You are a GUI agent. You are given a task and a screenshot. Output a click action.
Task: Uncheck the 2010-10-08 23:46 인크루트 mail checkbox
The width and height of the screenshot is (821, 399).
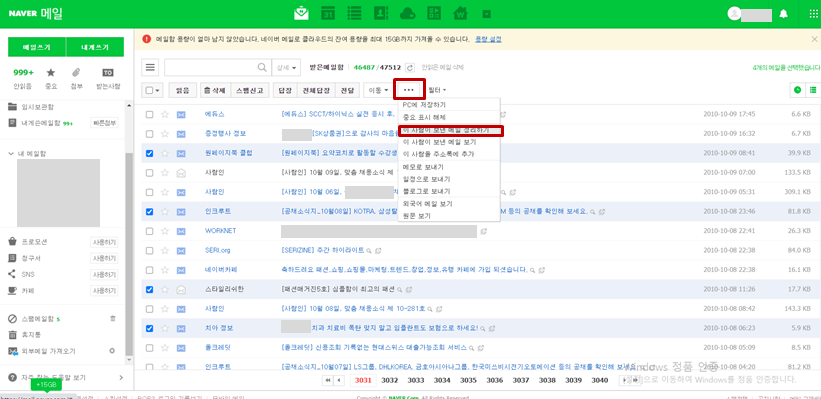[x=150, y=212]
